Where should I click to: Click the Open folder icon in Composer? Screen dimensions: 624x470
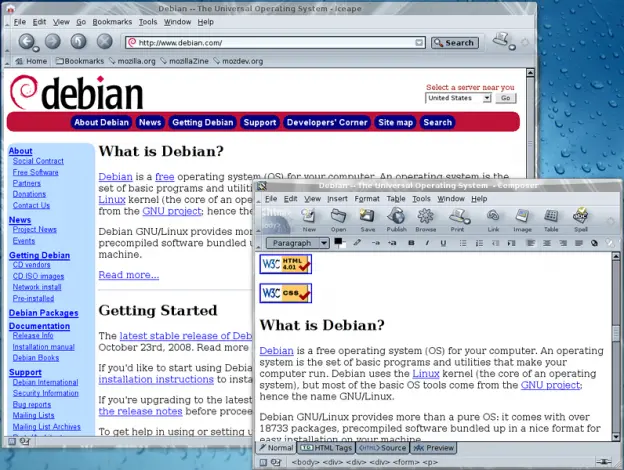pyautogui.click(x=338, y=220)
